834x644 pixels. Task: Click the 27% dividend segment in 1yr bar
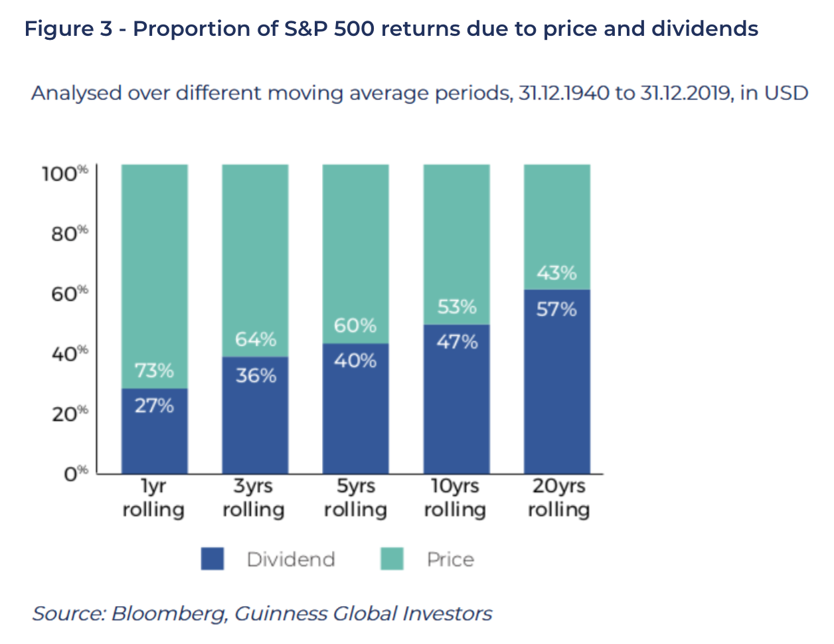click(x=155, y=432)
